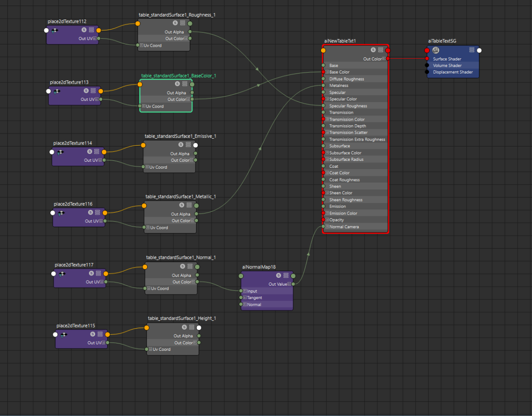This screenshot has height=416, width=532.
Task: Expand the Specular Color attribute plus box
Action: pyautogui.click(x=327, y=99)
